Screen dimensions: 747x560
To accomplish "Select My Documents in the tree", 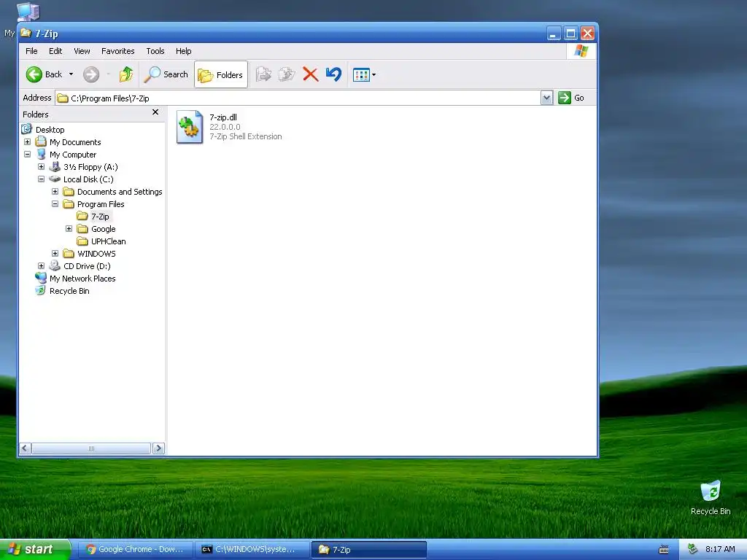I will 75,142.
